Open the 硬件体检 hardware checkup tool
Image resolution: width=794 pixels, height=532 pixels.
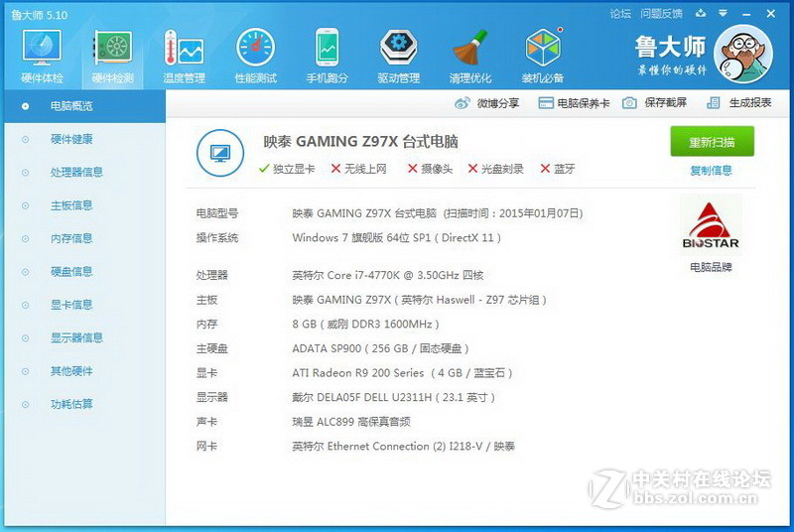[42, 57]
